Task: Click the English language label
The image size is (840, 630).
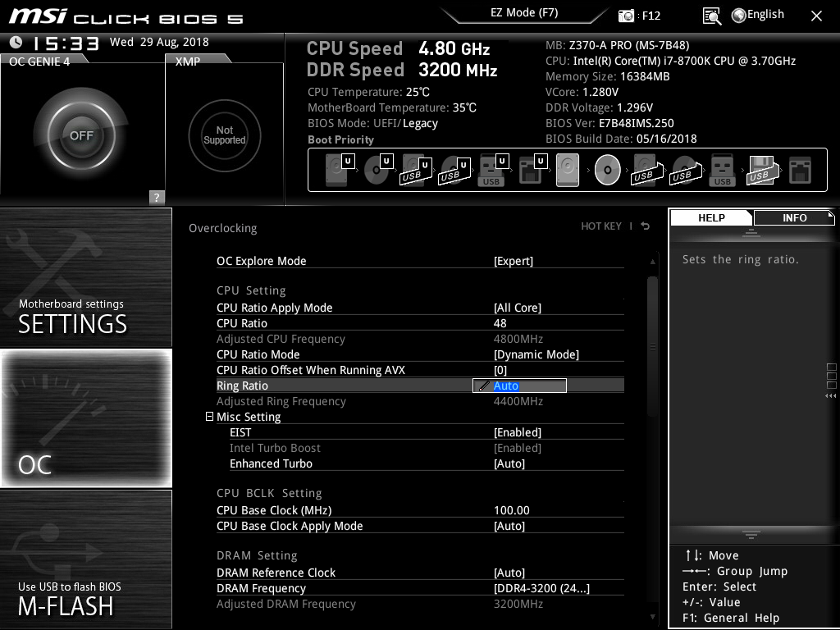Action: tap(765, 15)
